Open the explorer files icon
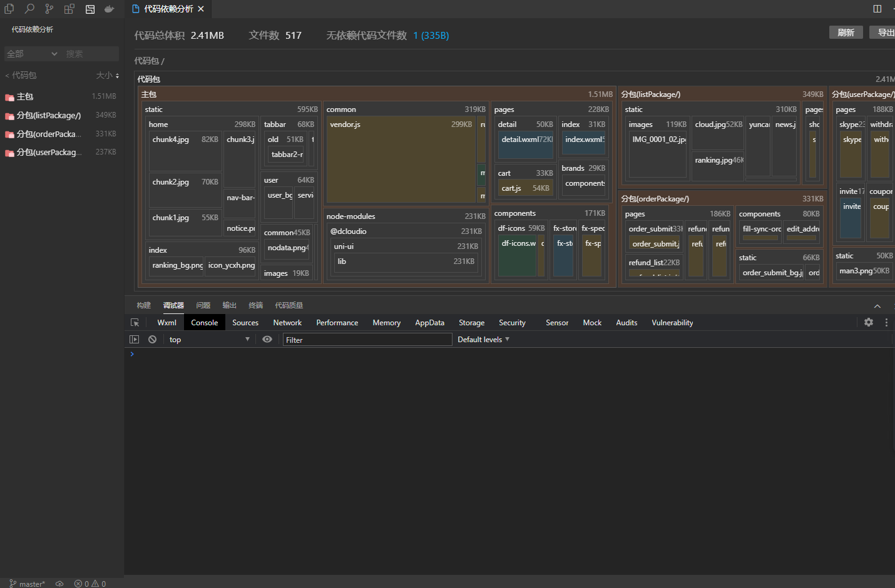Screen dimensions: 895x588 click(x=9, y=9)
